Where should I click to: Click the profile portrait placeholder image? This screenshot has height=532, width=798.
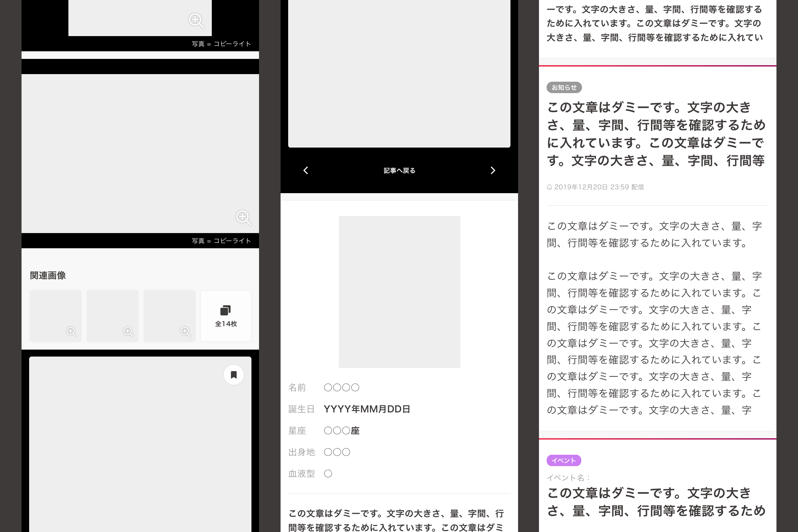coord(399,292)
